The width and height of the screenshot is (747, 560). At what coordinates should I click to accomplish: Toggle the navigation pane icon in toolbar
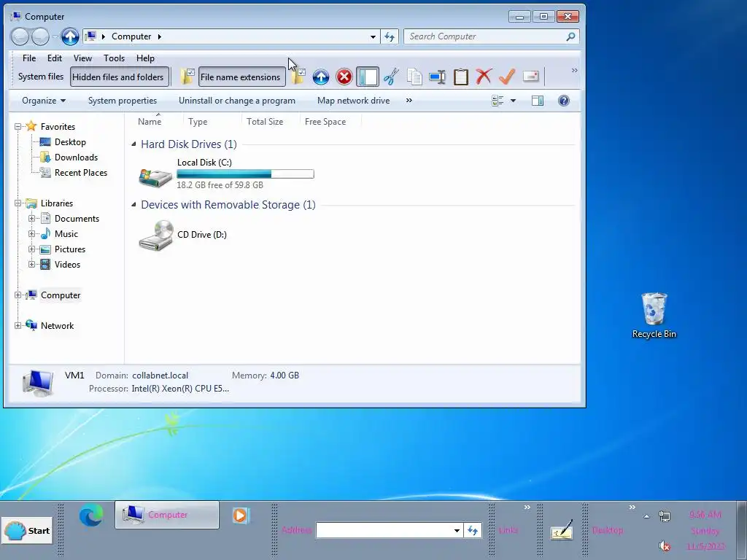[x=368, y=77]
